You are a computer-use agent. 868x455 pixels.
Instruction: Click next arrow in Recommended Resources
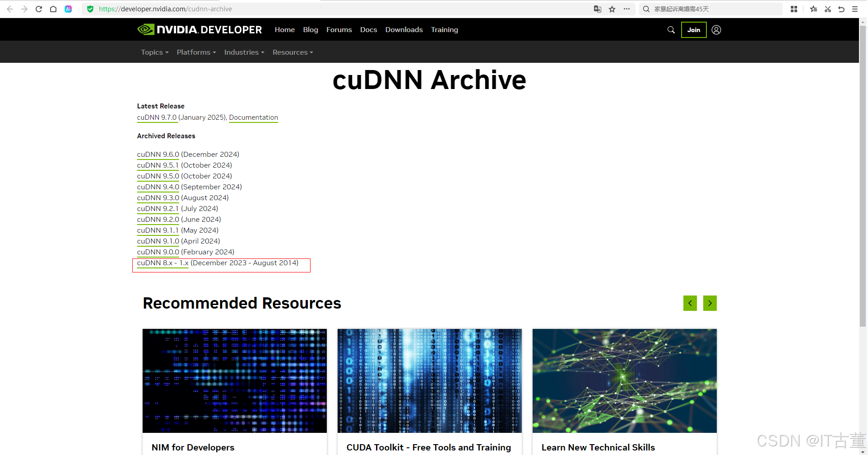[x=710, y=303]
